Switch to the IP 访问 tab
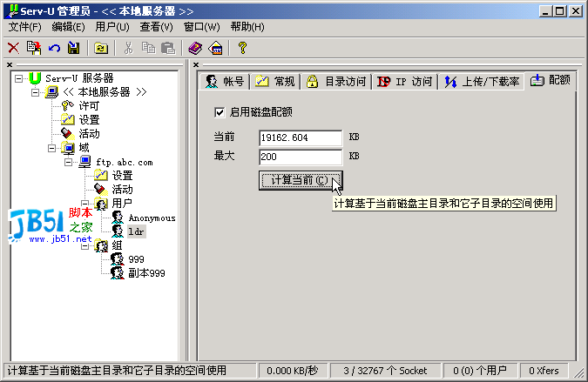588x382 pixels. [x=404, y=81]
